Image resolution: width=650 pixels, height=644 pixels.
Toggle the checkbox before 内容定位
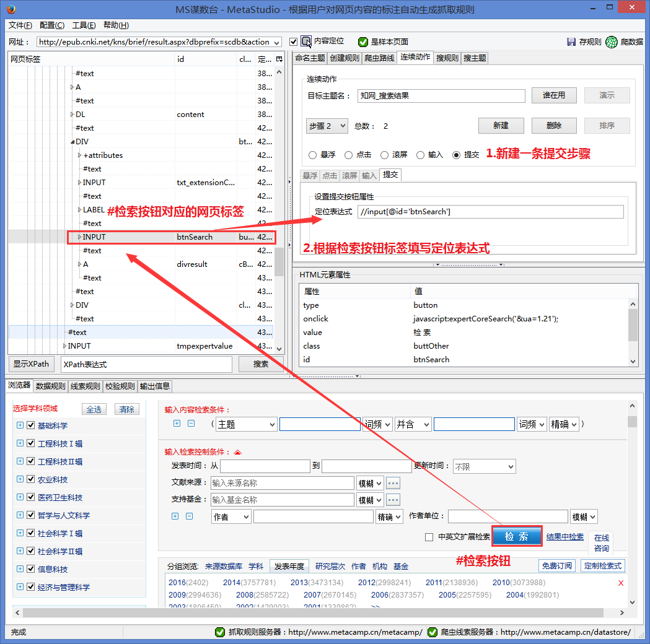coord(294,42)
